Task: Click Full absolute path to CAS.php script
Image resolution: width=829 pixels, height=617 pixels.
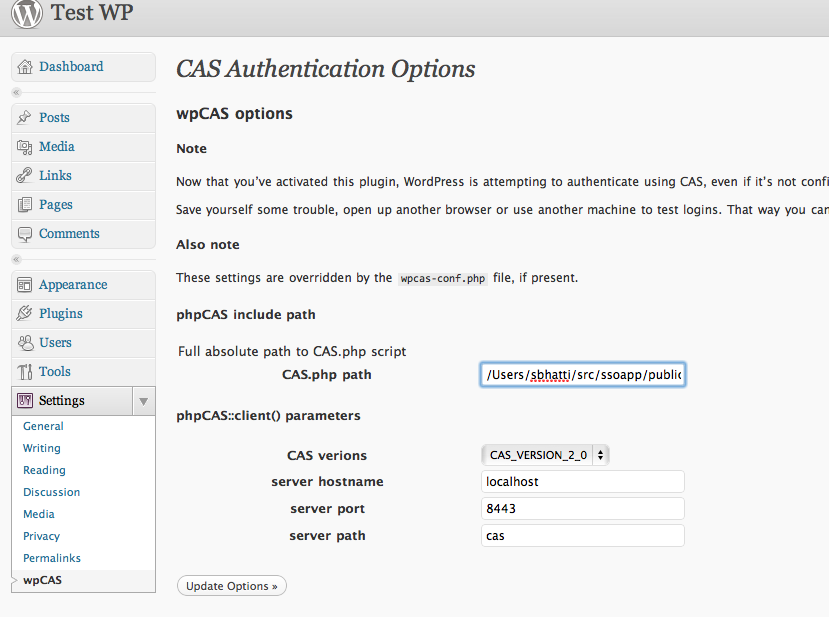Action: tap(292, 352)
